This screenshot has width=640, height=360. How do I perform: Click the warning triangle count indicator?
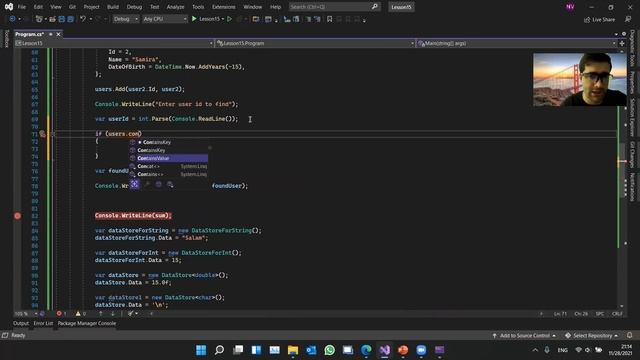[78, 313]
